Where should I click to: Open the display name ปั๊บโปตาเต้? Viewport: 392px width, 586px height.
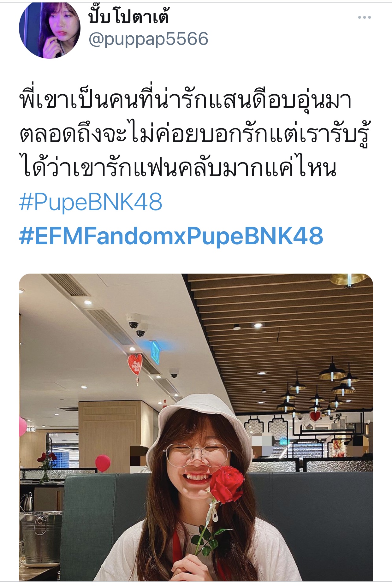point(128,15)
